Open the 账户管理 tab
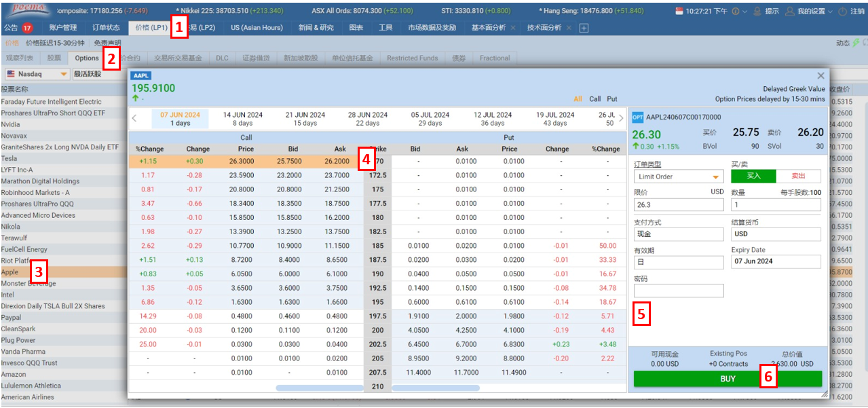This screenshot has height=408, width=868. (x=63, y=28)
